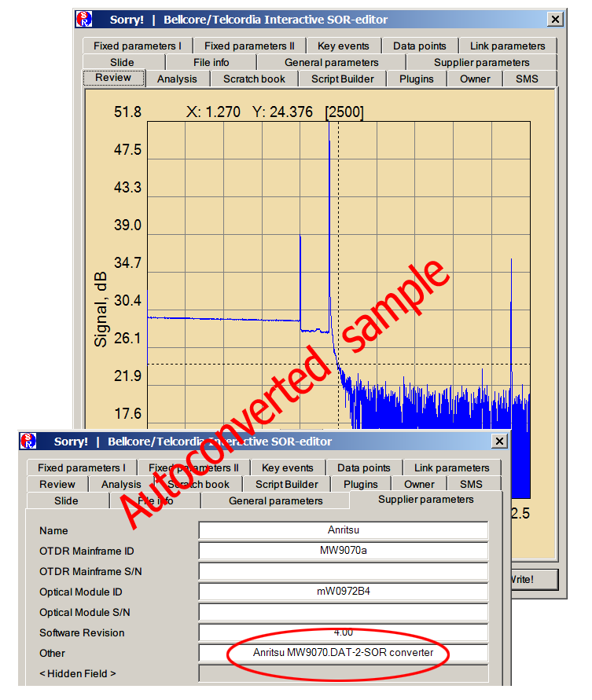Screen dimensions: 592x700
Task: Open Scratch book tab in back window
Action: [x=254, y=79]
